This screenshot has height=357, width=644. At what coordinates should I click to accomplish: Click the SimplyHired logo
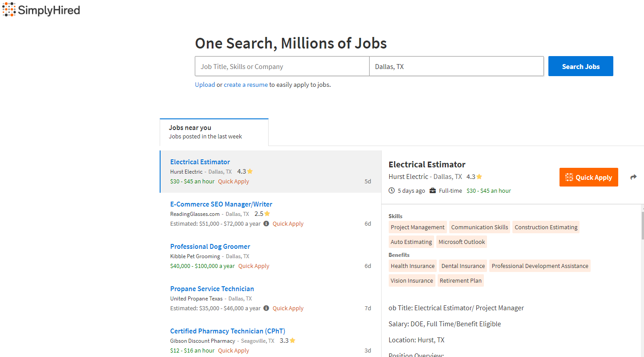(x=41, y=10)
